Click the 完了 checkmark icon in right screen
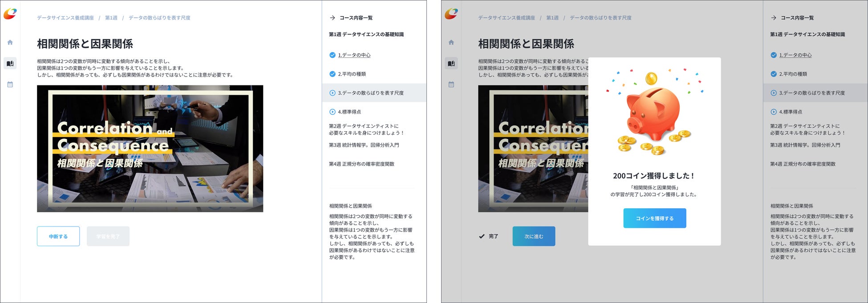The width and height of the screenshot is (868, 303). coord(482,236)
